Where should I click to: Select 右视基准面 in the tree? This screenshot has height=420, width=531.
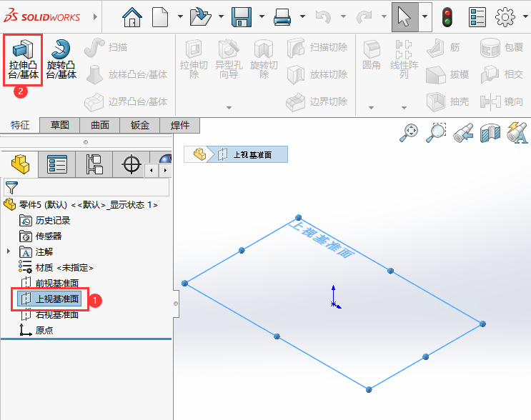(x=49, y=315)
